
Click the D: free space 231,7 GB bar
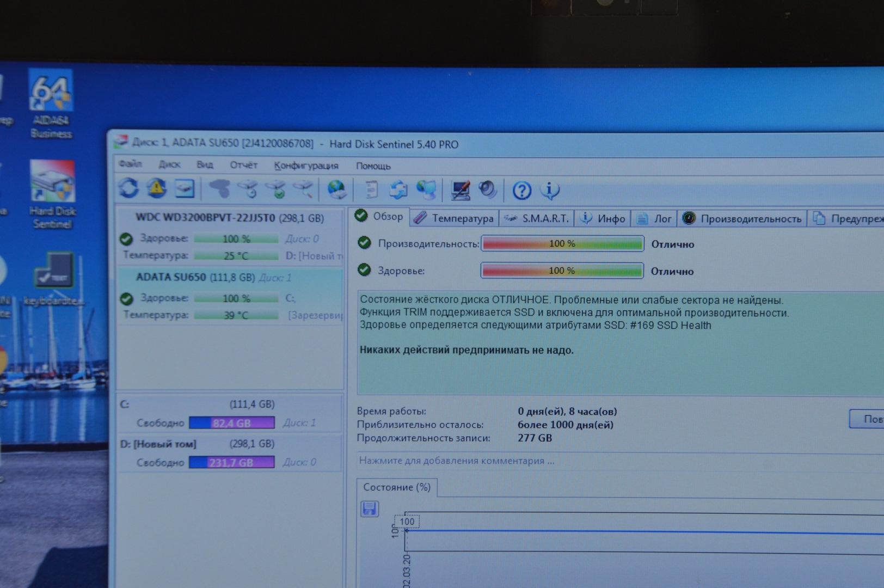(232, 462)
